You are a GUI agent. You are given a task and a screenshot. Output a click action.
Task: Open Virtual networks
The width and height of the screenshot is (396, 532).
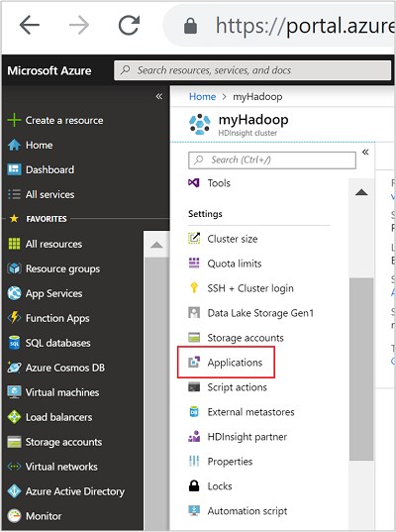coord(61,467)
